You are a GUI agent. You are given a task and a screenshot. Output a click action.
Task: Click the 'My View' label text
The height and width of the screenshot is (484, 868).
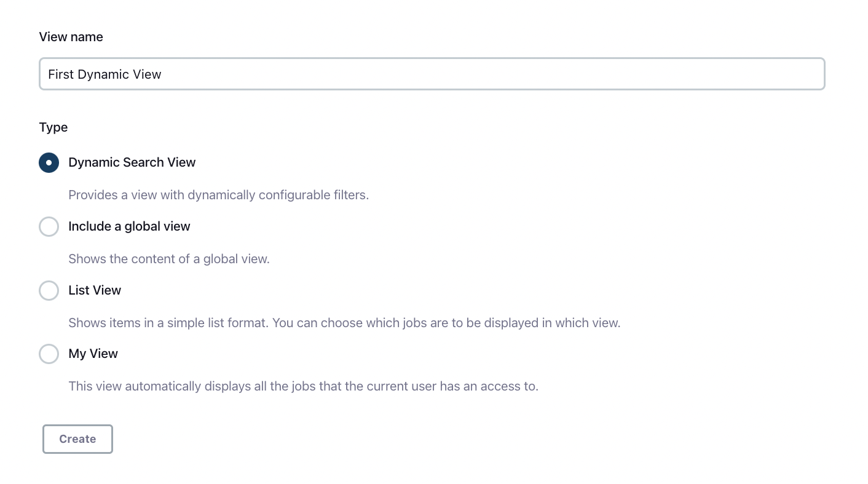93,354
